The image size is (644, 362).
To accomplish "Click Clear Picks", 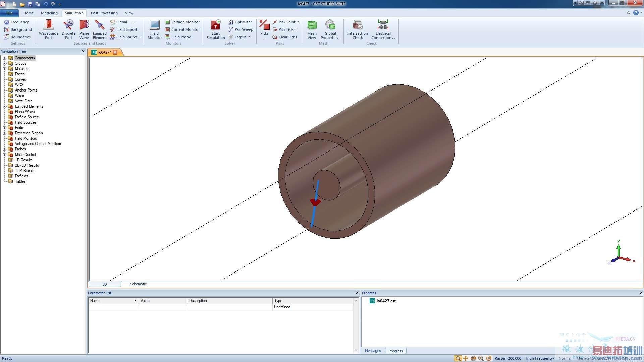I will (x=284, y=37).
